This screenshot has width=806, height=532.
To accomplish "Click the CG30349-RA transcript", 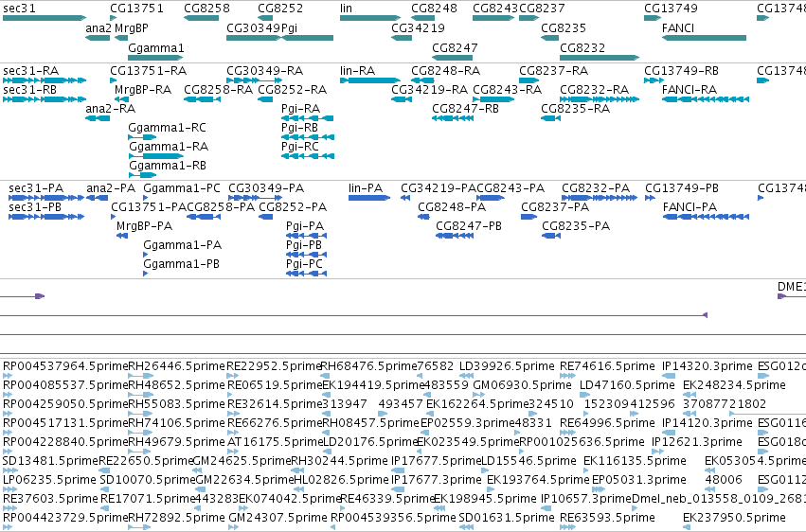I will click(x=254, y=80).
